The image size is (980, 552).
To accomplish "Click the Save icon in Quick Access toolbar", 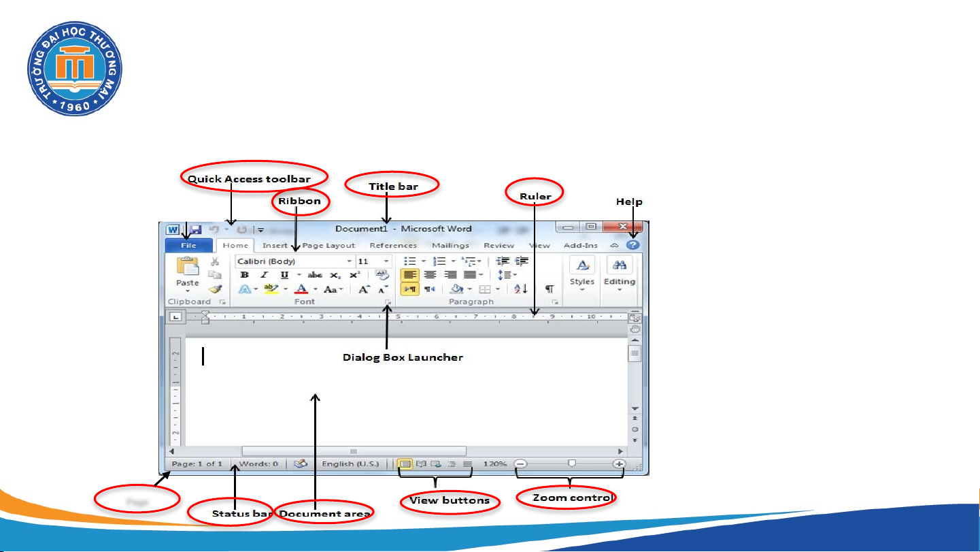I will [x=195, y=230].
